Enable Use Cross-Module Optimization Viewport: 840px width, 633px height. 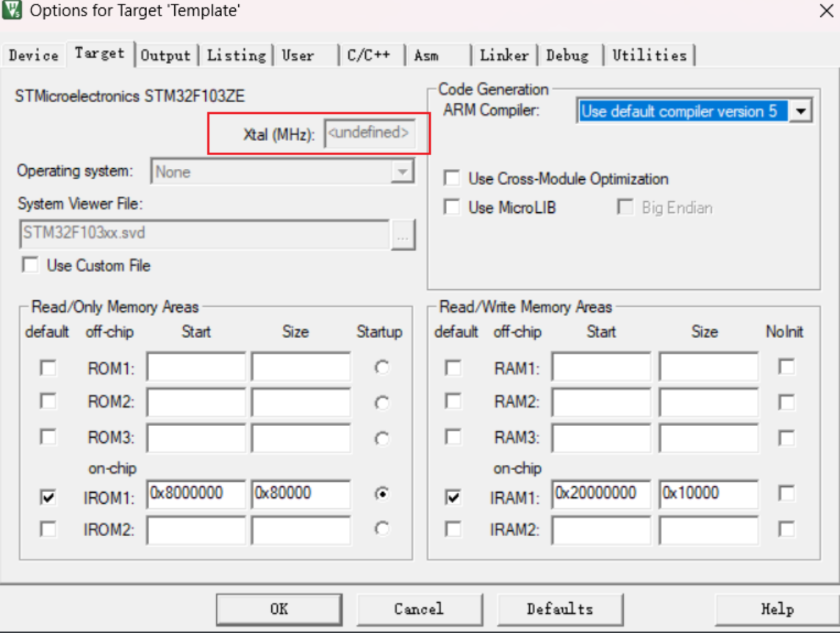(452, 178)
